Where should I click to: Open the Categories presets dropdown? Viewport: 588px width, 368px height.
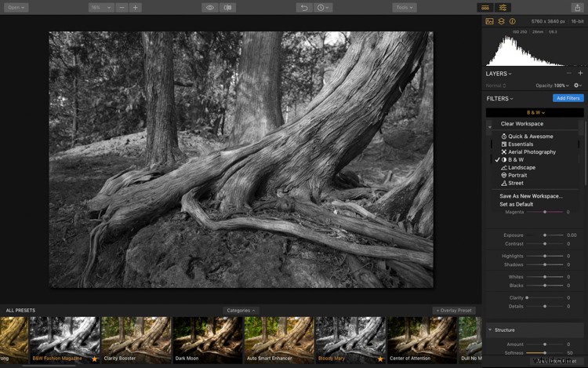tap(241, 311)
